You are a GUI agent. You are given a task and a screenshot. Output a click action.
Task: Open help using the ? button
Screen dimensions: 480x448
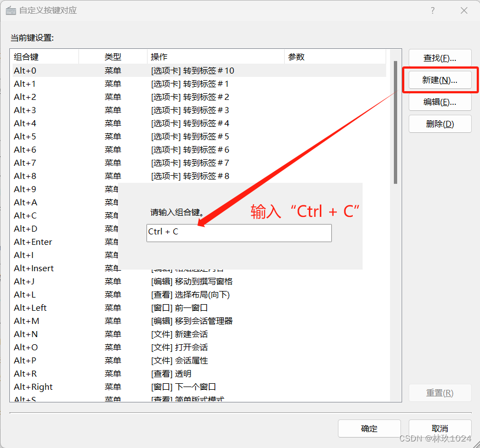click(x=432, y=10)
